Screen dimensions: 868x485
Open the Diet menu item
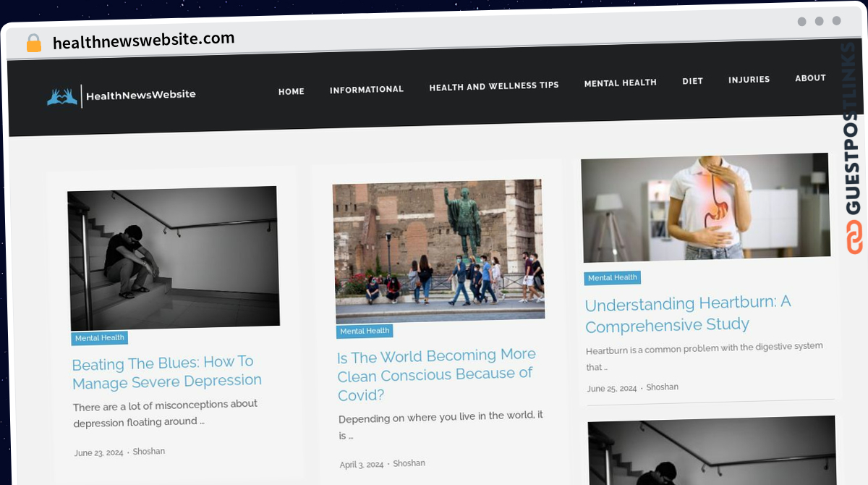(x=693, y=81)
